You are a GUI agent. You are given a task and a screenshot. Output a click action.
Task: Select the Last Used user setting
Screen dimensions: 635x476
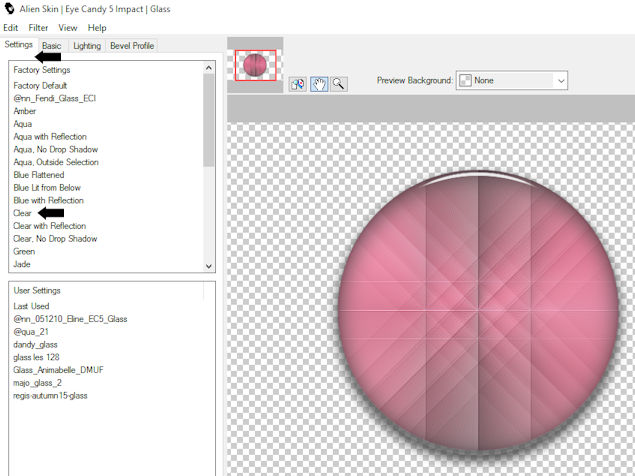click(x=31, y=306)
